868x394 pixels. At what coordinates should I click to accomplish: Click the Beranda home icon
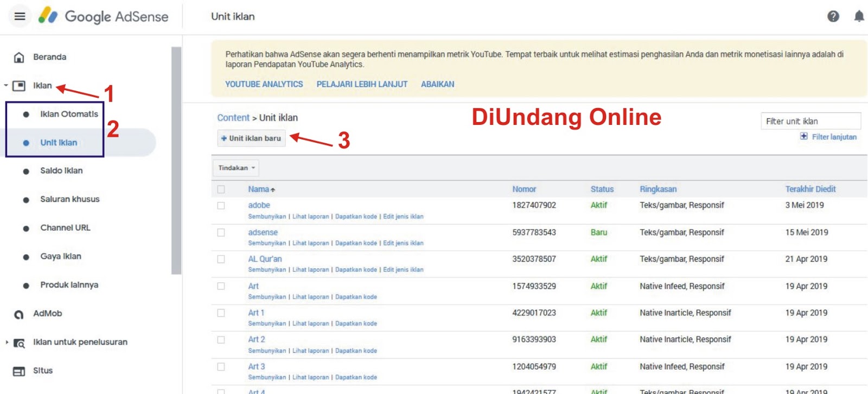pyautogui.click(x=19, y=57)
